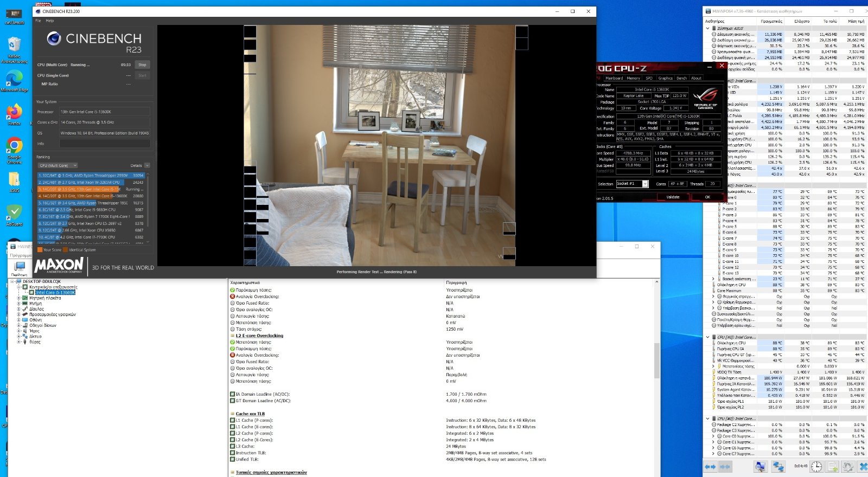Select Προσαρμογείς γραφικών graphics adapters node
This screenshot has width=868, height=477.
tap(53, 314)
